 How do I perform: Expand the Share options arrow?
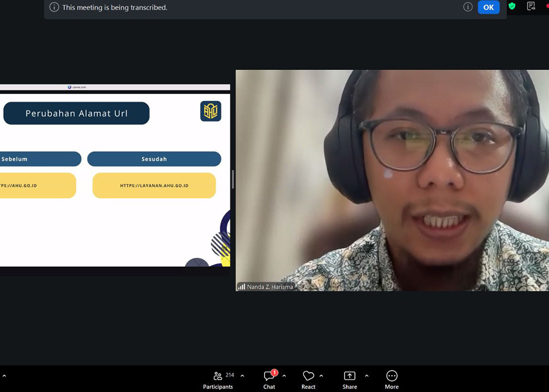[x=367, y=376]
